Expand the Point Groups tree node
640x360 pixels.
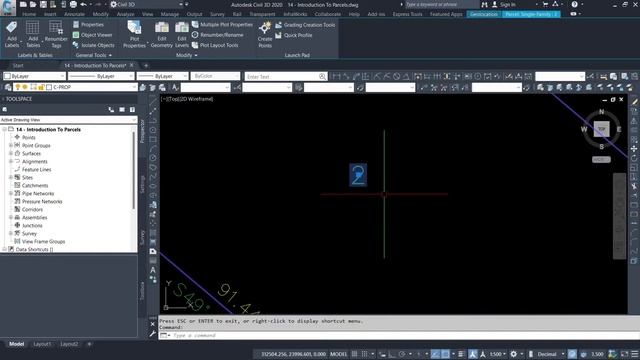(11, 145)
